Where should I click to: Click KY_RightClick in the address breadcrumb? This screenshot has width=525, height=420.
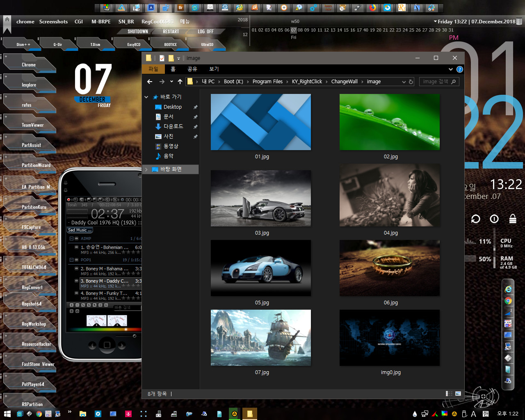pos(307,82)
